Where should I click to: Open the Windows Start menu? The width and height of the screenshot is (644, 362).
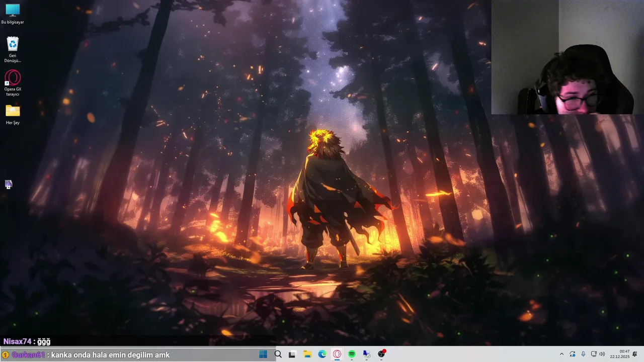click(263, 354)
